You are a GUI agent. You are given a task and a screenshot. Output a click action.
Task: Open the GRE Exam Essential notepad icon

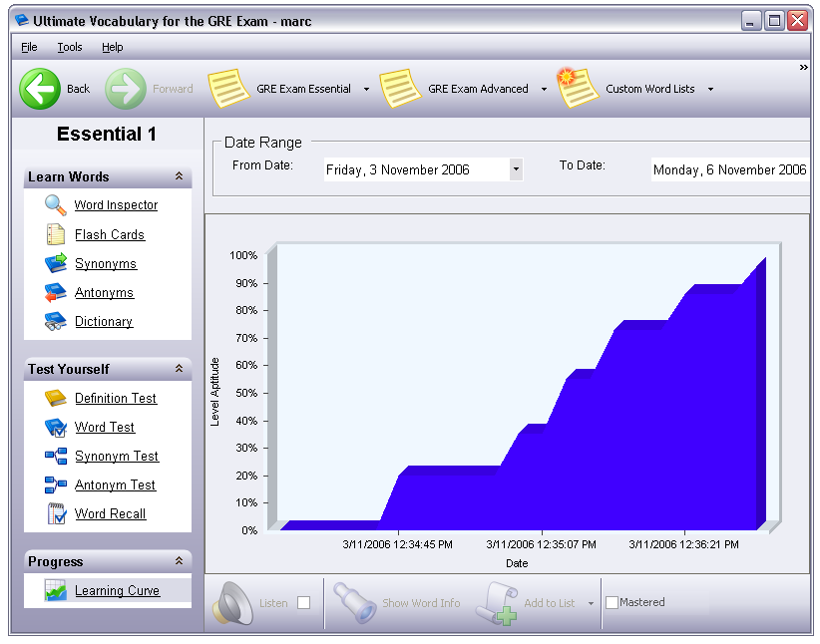click(x=228, y=89)
